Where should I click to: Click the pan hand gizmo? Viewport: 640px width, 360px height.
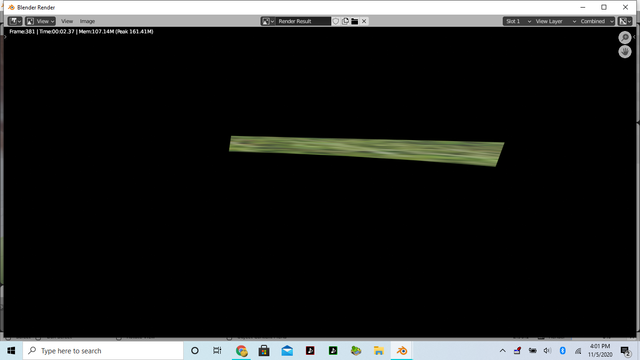(x=624, y=52)
